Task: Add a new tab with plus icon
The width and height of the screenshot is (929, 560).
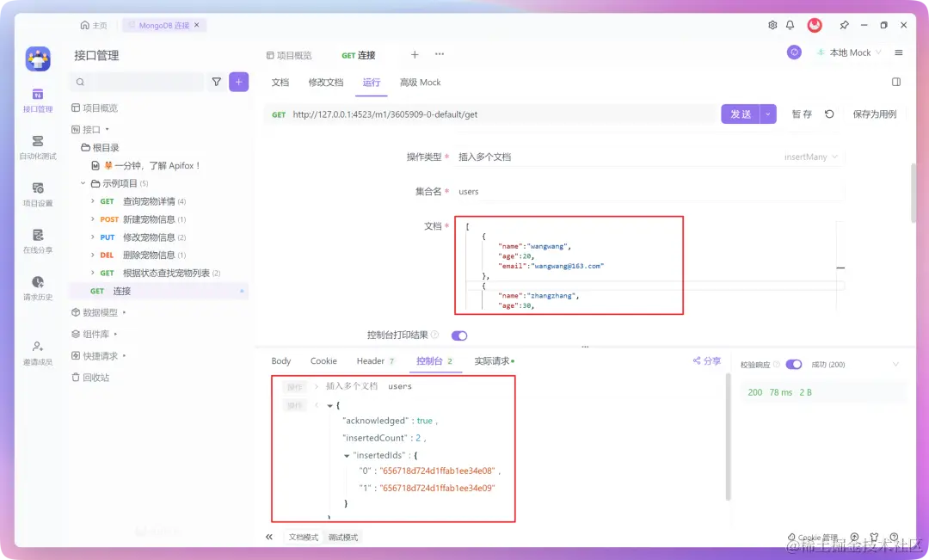Action: click(415, 54)
